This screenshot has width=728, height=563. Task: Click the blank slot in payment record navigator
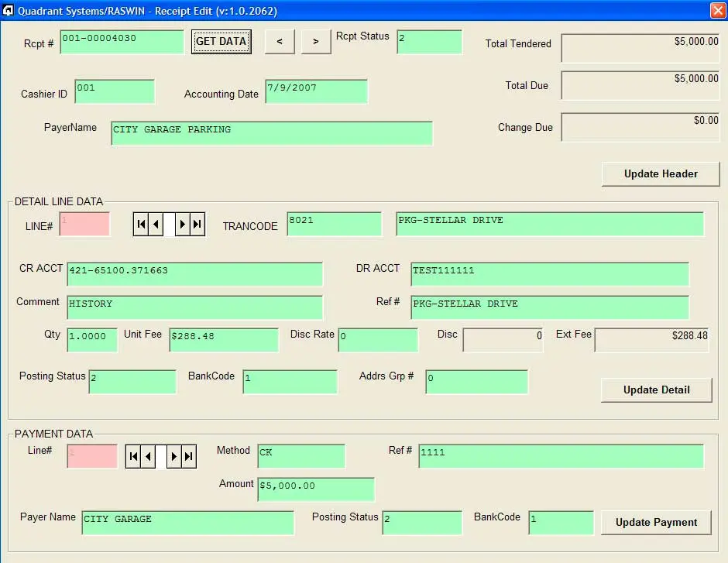(160, 456)
